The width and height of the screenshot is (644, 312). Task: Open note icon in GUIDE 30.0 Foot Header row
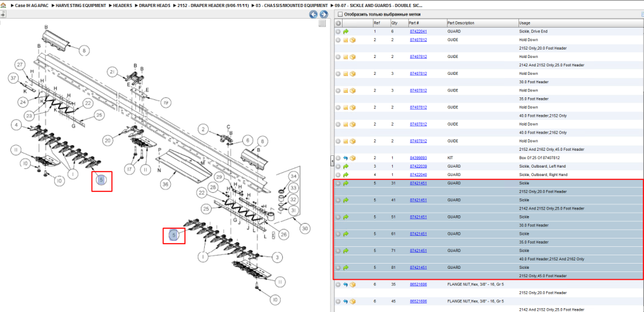pos(345,73)
